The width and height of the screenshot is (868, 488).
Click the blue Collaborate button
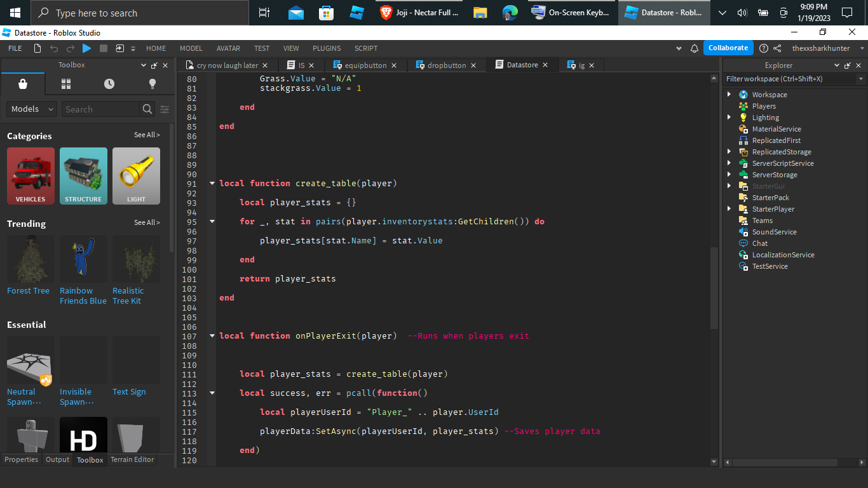pos(728,48)
